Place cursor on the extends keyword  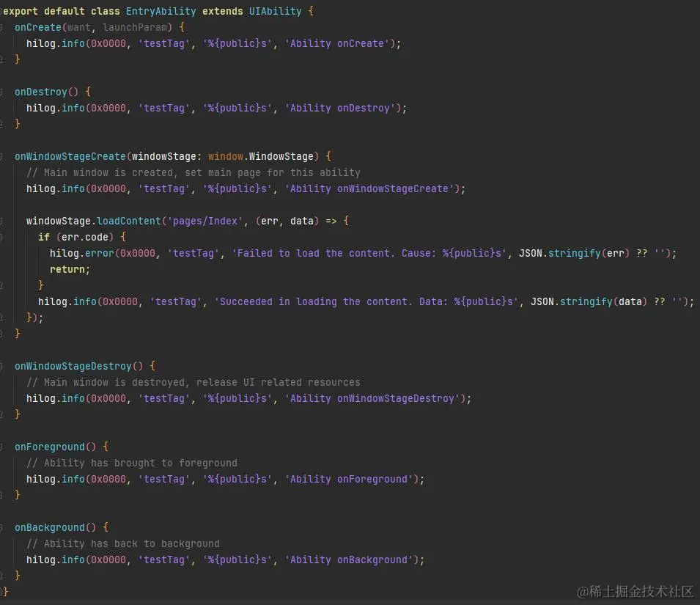pyautogui.click(x=222, y=11)
